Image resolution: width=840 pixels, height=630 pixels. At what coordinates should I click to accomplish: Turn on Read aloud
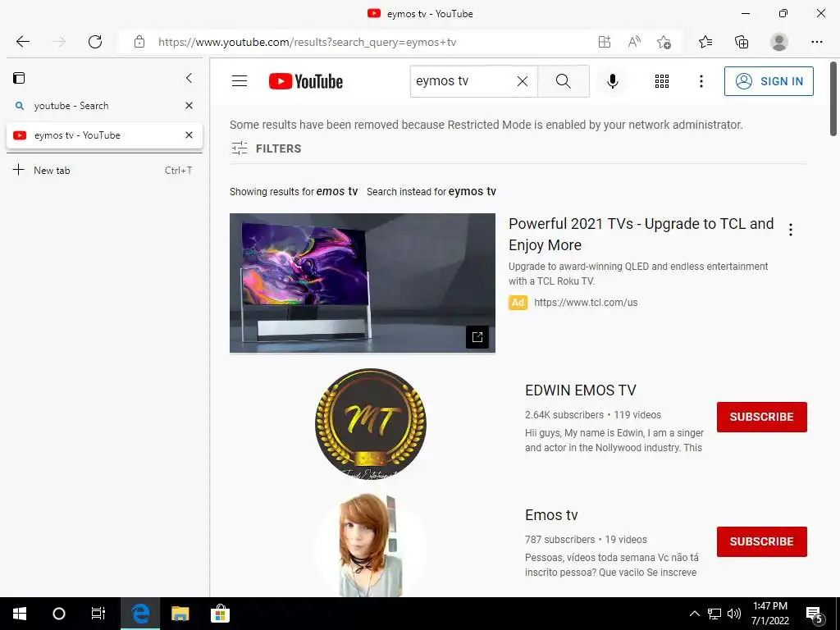click(x=634, y=42)
